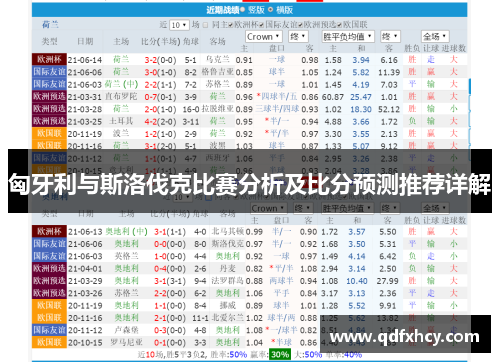The image size is (500, 362).
Task: Select the 竖版 layout radio button
Action: click(x=242, y=10)
